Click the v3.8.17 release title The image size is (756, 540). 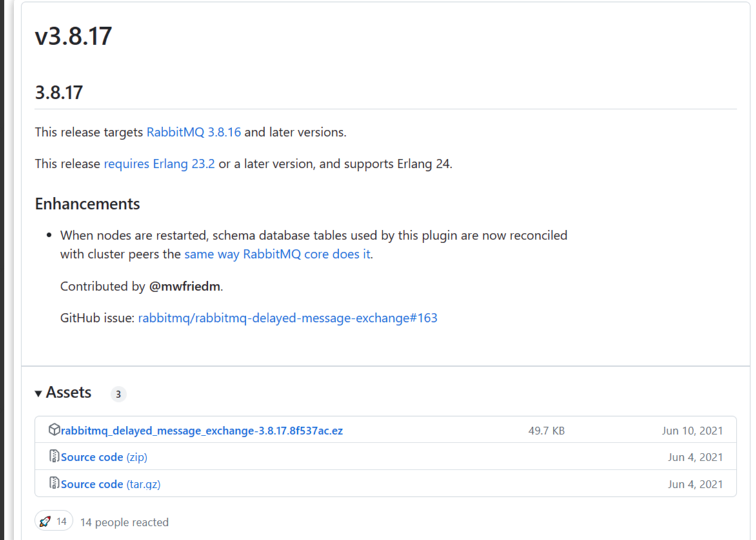74,36
